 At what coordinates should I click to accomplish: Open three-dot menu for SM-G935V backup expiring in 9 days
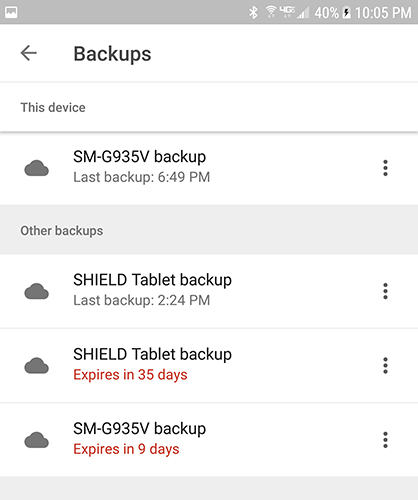coord(385,440)
